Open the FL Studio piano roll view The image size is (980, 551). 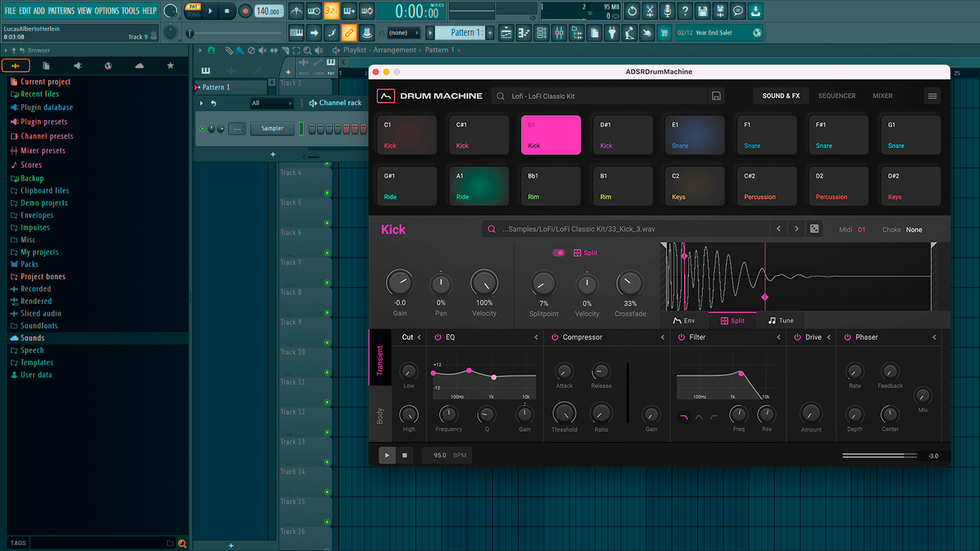click(523, 33)
